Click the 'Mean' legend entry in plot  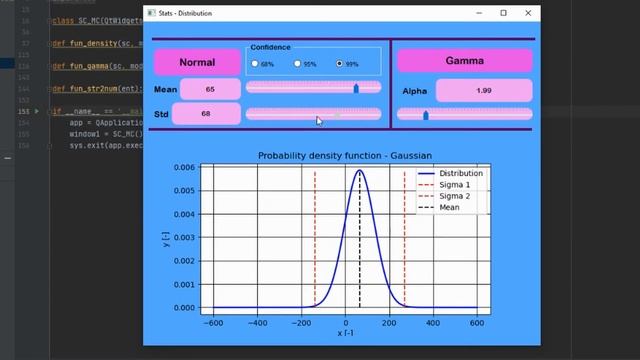coord(439,207)
